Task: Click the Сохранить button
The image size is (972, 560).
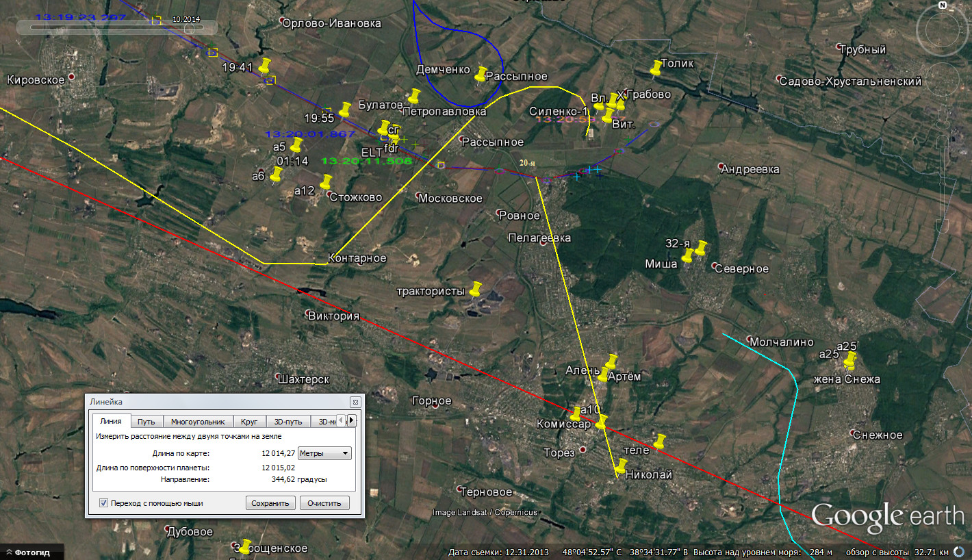Action: (x=270, y=503)
